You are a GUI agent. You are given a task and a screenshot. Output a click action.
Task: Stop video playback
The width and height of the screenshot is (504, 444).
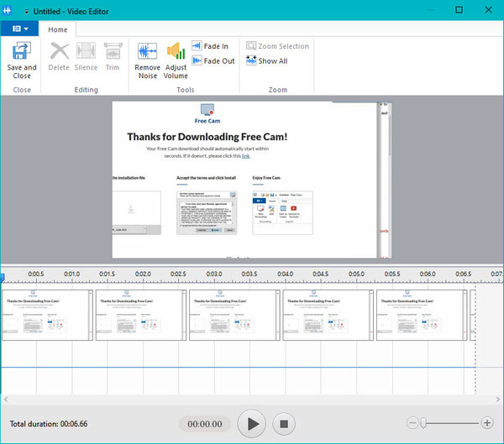(284, 424)
